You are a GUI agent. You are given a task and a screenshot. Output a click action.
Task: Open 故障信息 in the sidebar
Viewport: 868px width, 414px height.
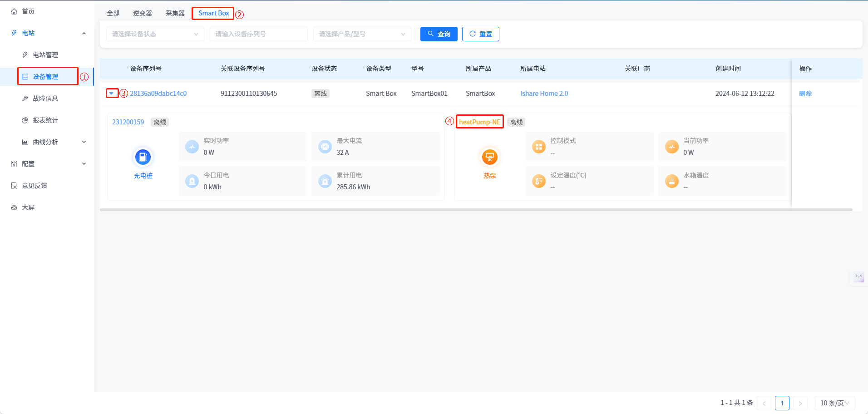pos(45,99)
